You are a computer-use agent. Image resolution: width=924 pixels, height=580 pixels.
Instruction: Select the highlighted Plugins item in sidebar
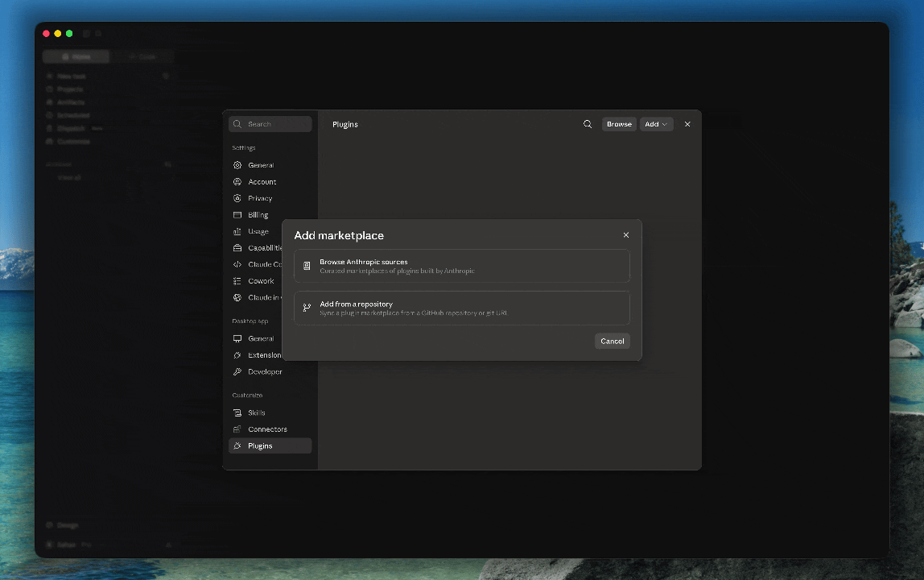click(x=270, y=446)
